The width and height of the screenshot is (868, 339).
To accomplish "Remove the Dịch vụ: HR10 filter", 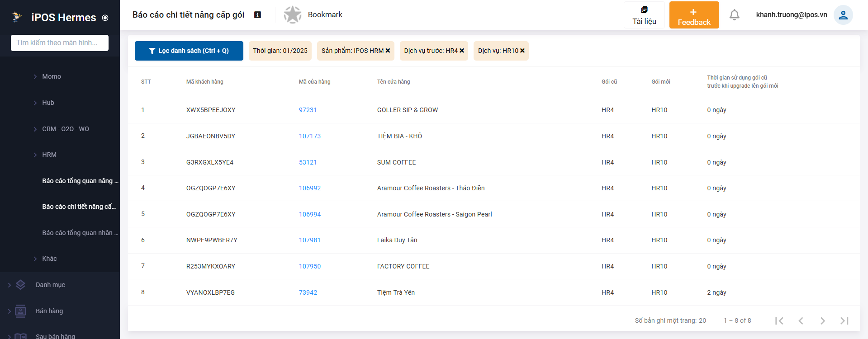I will [x=522, y=51].
